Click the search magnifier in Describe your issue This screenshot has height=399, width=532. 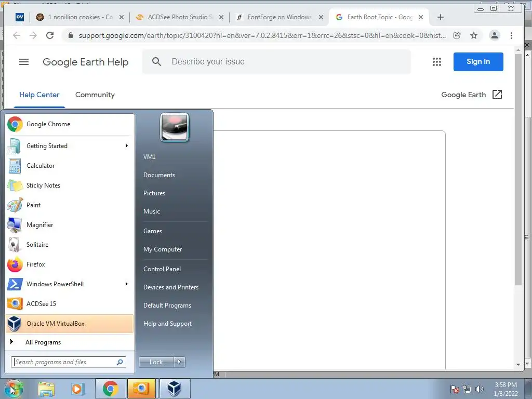pos(156,61)
